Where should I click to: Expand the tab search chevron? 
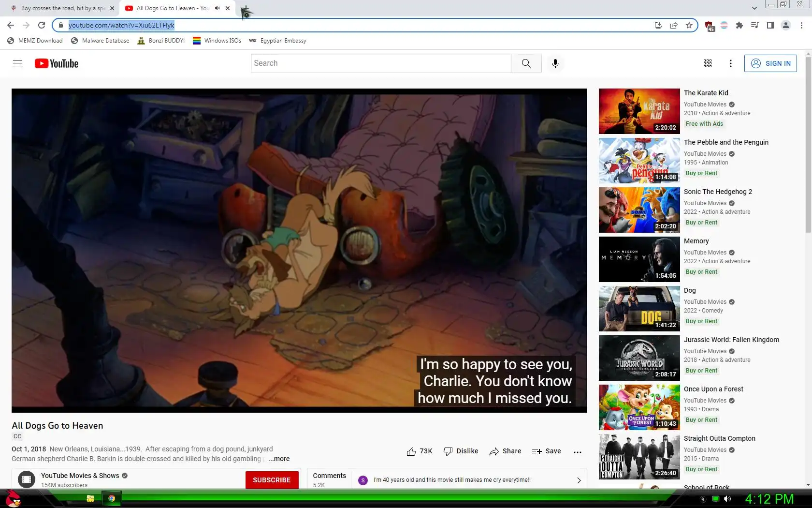[x=754, y=8]
